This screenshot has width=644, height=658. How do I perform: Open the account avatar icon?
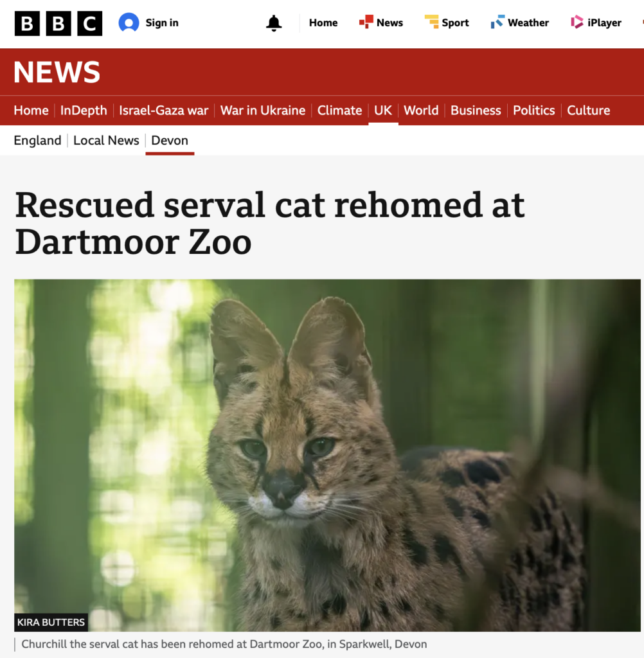click(x=129, y=22)
